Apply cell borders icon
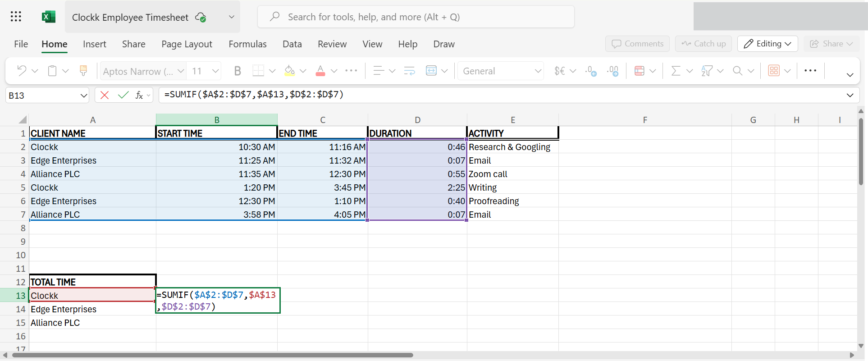 tap(258, 71)
